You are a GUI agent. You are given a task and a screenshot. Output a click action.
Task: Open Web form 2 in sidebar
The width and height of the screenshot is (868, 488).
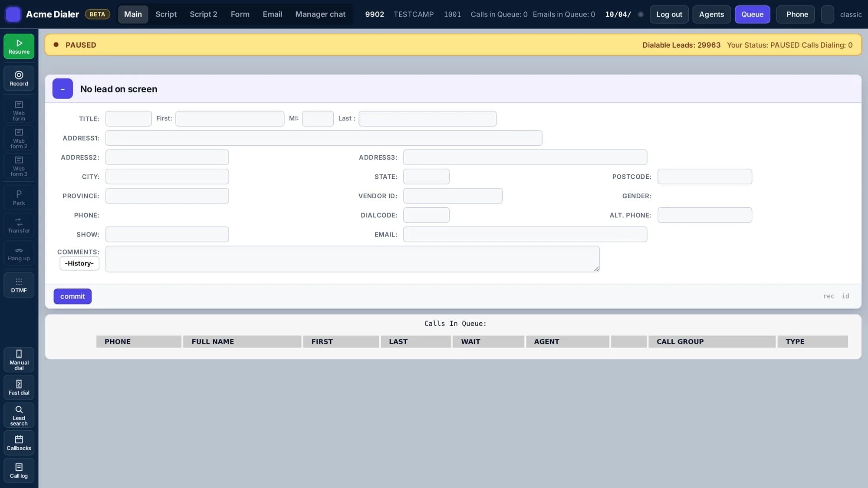[x=19, y=138]
